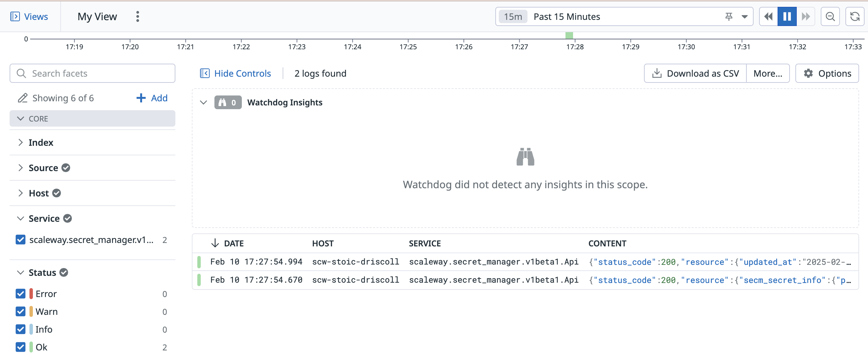Click the gear icon in Options
This screenshot has width=868, height=360.
[808, 73]
